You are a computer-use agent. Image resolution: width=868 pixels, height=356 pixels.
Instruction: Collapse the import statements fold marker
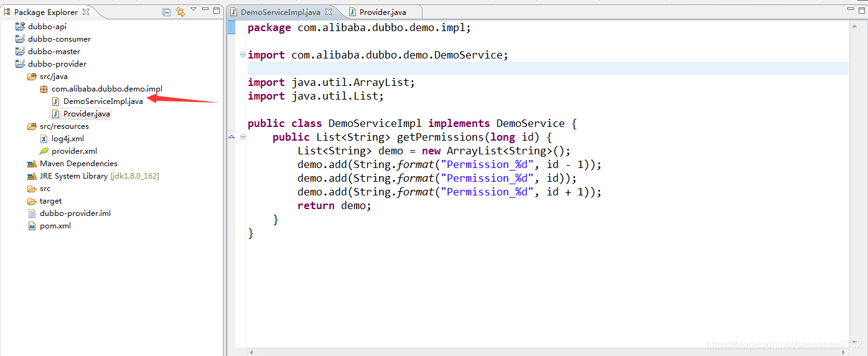click(x=243, y=55)
